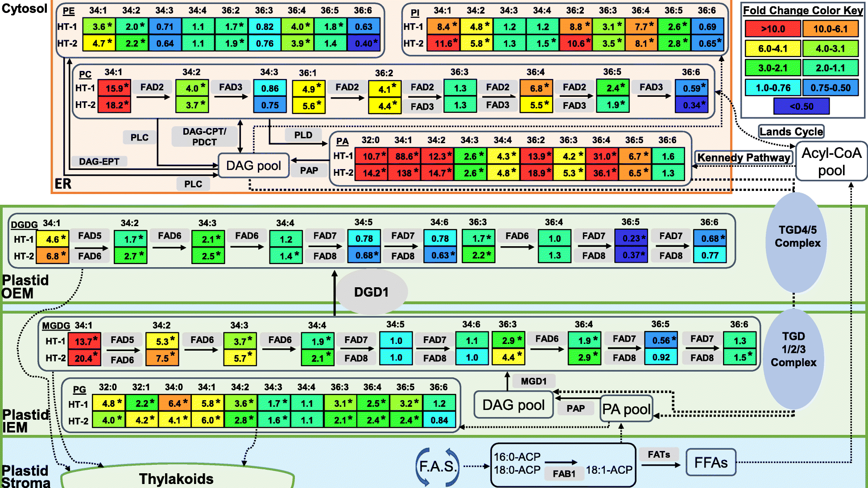Click the 13.7* cell in the MGDG table

pos(84,341)
